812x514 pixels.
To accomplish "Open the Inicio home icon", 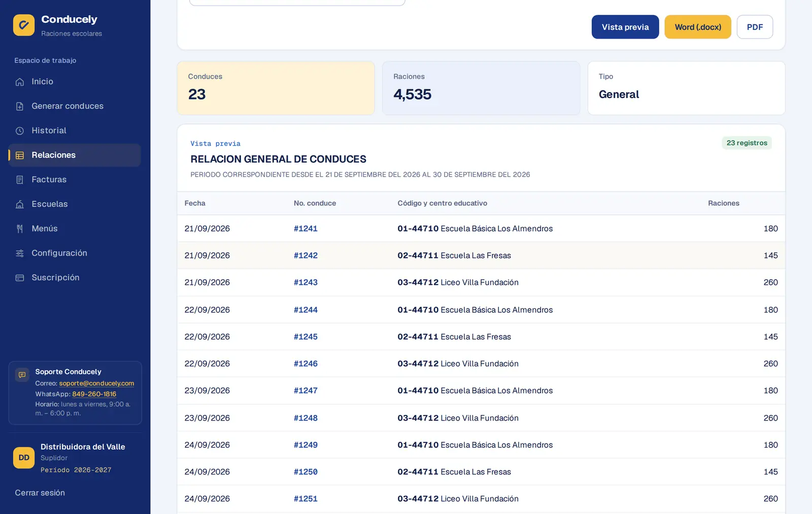I will pyautogui.click(x=20, y=82).
